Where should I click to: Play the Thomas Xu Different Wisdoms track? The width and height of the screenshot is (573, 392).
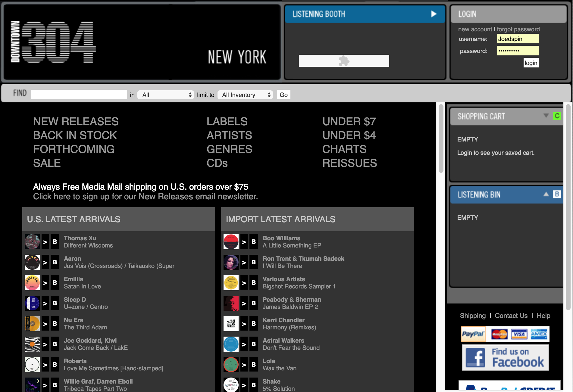(x=45, y=242)
